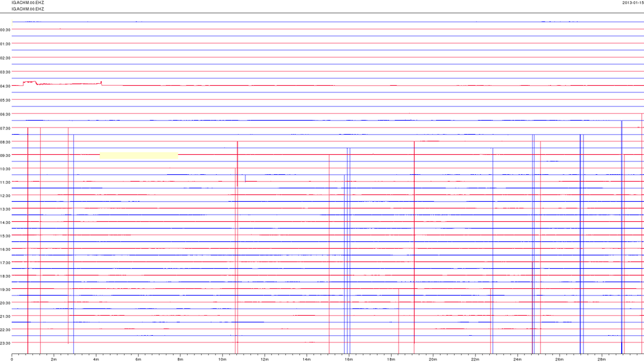The height and width of the screenshot is (362, 644).
Task: Click the 24m tick label on time axis
Action: tap(517, 359)
